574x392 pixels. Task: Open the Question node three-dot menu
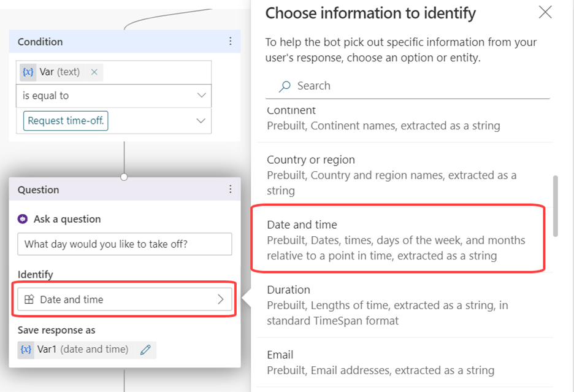tap(231, 190)
